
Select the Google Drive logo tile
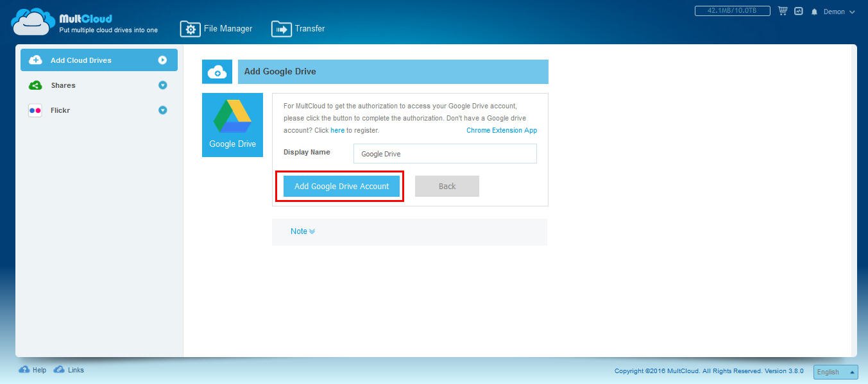click(x=232, y=125)
